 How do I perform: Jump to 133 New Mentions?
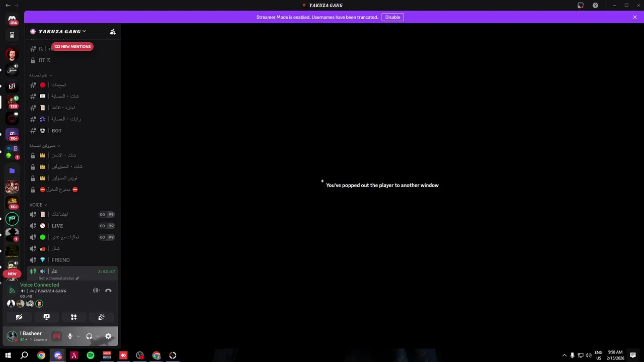pos(72,47)
